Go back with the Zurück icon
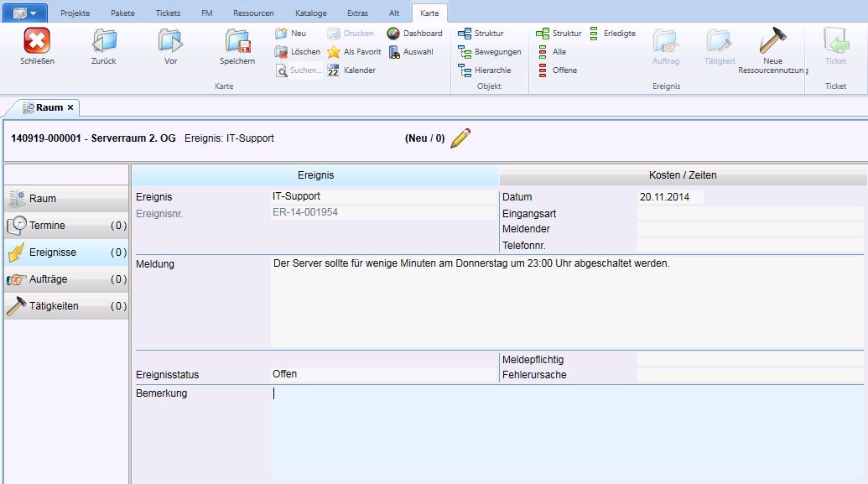The height and width of the screenshot is (484, 868). [x=104, y=41]
